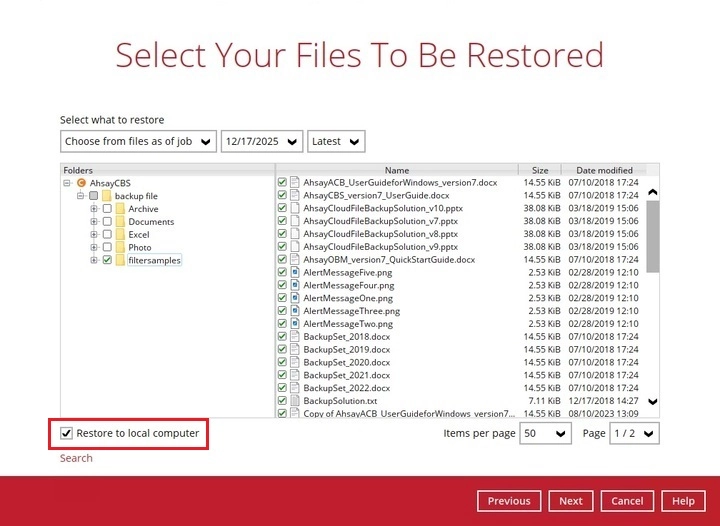Click image icon of AlertMessageThree.png
Screen dimensions: 720x526
[x=295, y=311]
